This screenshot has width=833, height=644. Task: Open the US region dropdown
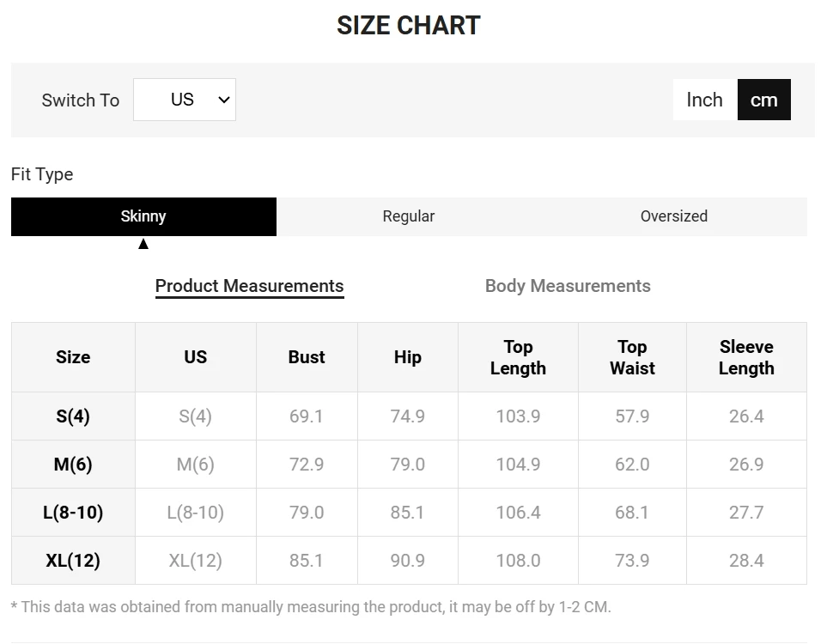[185, 100]
